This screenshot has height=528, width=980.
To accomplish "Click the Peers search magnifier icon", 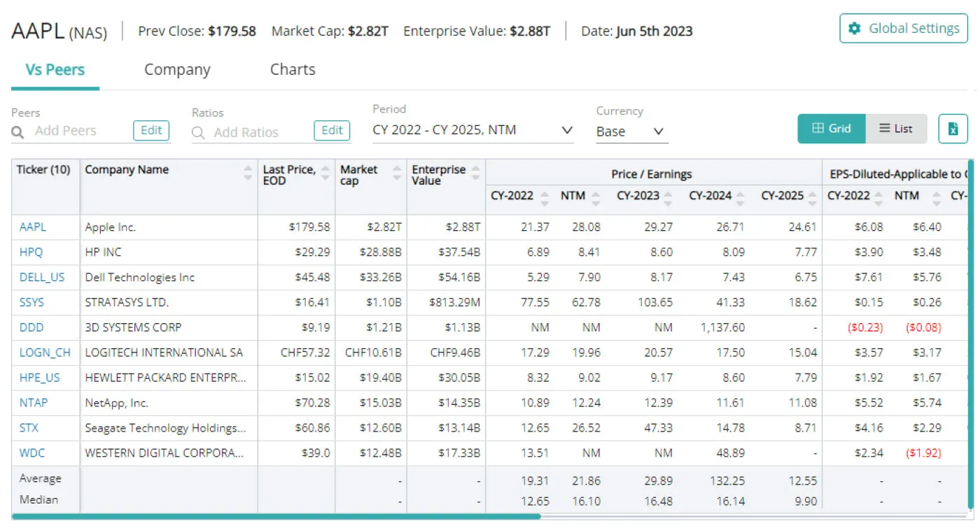I will pos(18,131).
